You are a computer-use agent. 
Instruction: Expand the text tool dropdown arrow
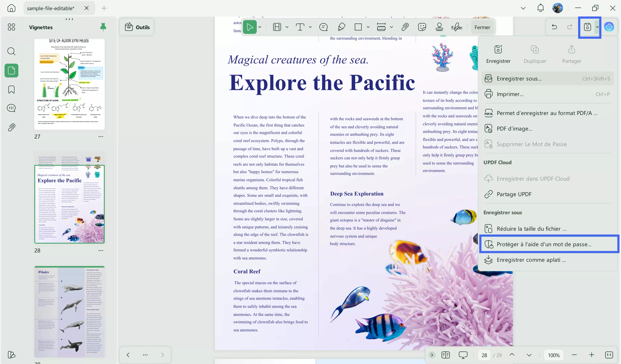(310, 27)
